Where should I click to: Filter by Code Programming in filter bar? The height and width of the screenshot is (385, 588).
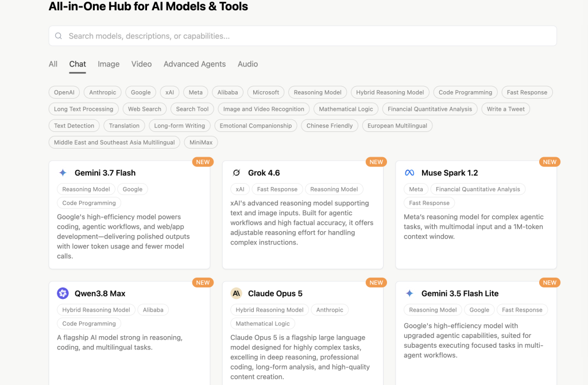click(x=465, y=92)
